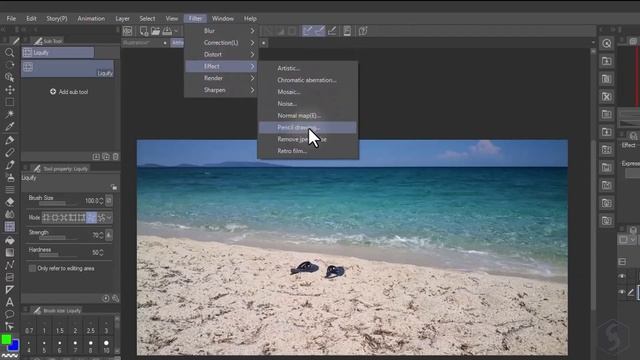Viewport: 640px width, 360px height.
Task: Click the Duplicate sub tool icon
Action: [x=106, y=156]
